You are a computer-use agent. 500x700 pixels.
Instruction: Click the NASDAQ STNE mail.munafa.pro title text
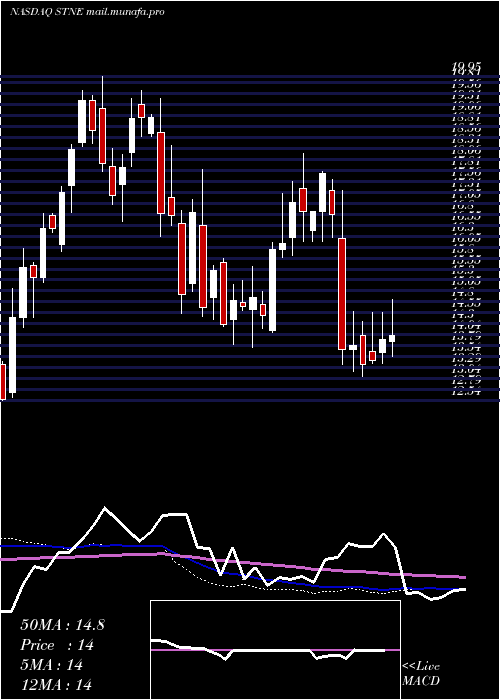87,12
